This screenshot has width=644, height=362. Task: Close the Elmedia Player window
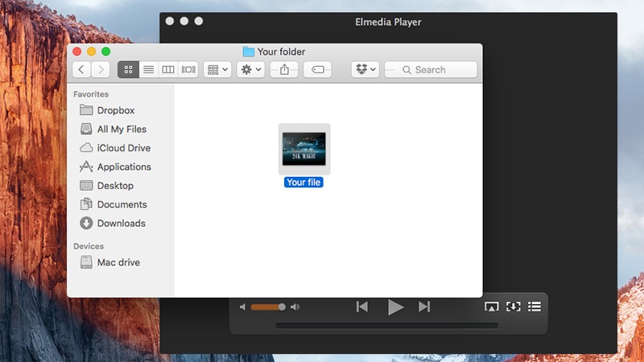(170, 21)
